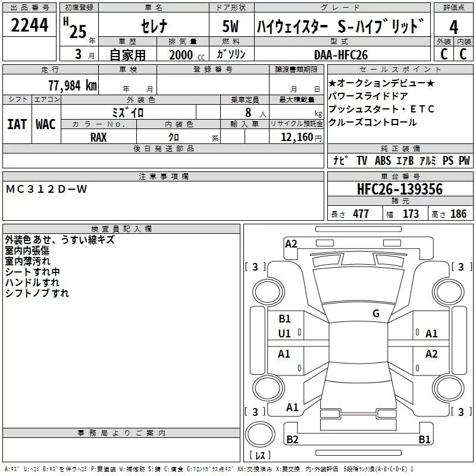Viewport: 476px width, 476px height.
Task: Click the car name セレナ
Action: point(154,26)
